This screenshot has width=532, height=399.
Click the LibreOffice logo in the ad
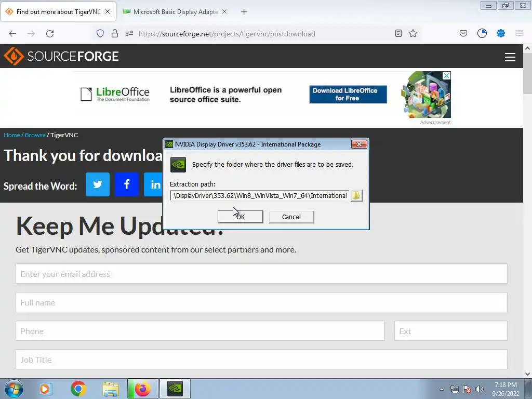click(115, 94)
